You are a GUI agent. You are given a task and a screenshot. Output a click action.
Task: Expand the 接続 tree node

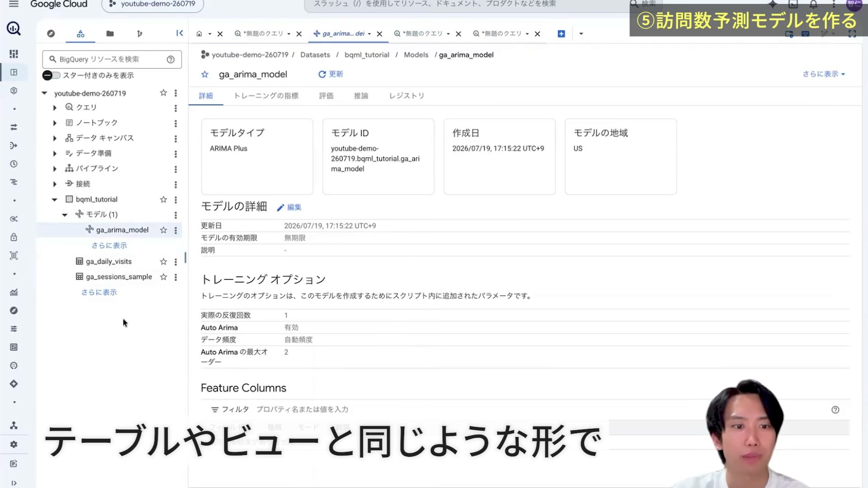tap(55, 184)
